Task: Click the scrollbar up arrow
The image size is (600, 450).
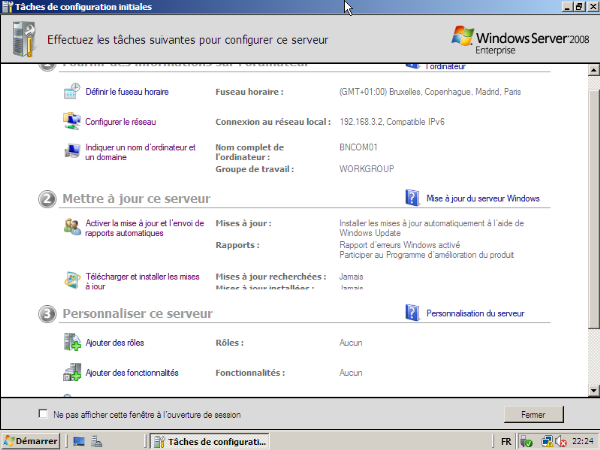Action: click(x=593, y=68)
